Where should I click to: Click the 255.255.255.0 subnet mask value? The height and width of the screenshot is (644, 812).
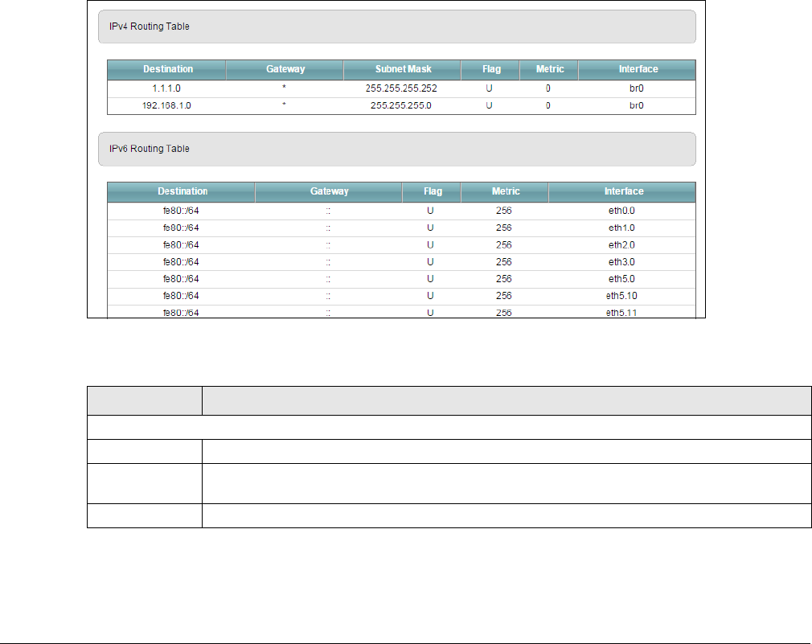pyautogui.click(x=401, y=105)
